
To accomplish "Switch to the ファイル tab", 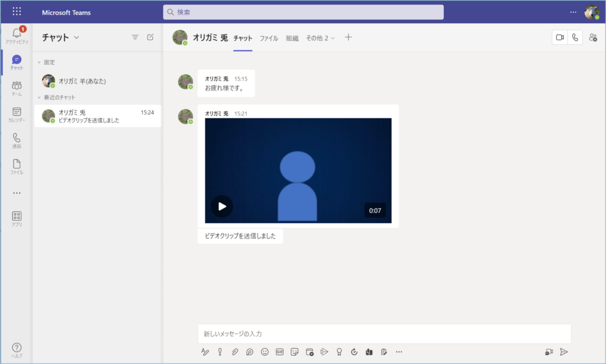I will click(269, 38).
